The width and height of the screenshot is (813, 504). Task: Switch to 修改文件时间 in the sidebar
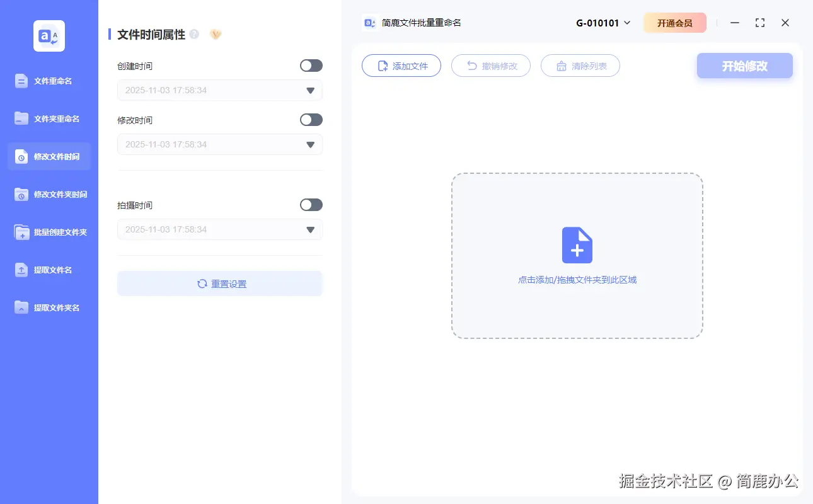pos(49,156)
